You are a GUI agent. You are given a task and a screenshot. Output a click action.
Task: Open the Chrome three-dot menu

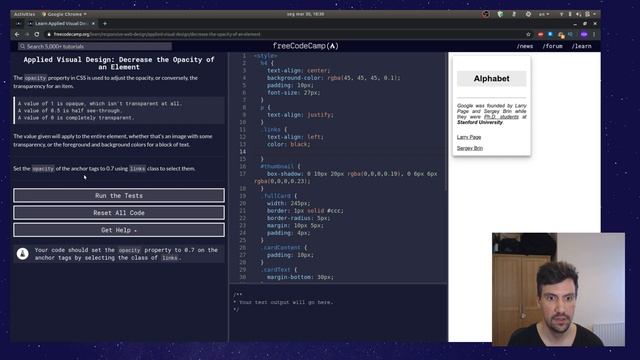click(x=594, y=34)
